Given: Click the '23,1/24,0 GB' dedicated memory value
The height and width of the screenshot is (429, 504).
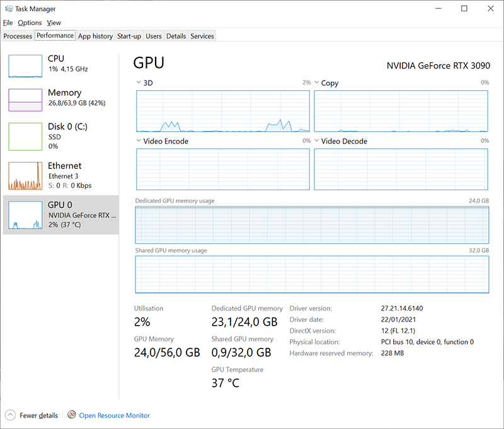Looking at the screenshot, I should coord(244,322).
